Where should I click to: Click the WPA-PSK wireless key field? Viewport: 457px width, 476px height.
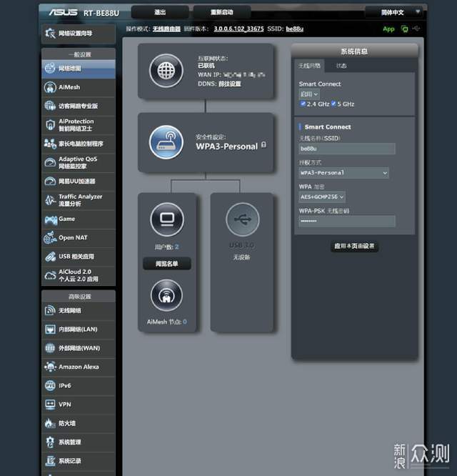point(347,221)
